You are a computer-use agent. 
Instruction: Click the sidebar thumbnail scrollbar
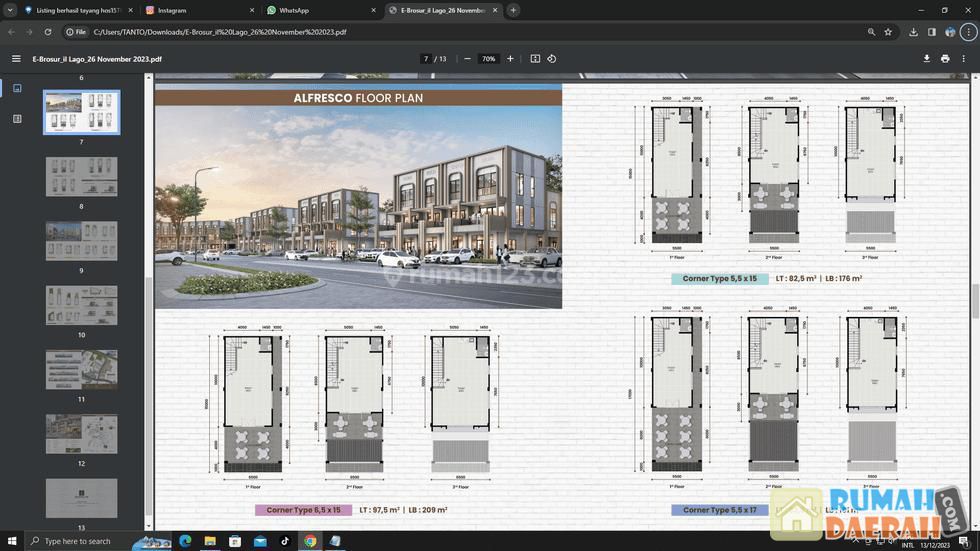(149, 300)
